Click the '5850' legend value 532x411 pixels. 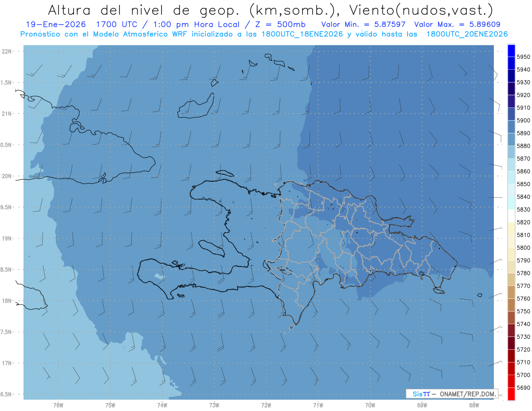(x=524, y=184)
